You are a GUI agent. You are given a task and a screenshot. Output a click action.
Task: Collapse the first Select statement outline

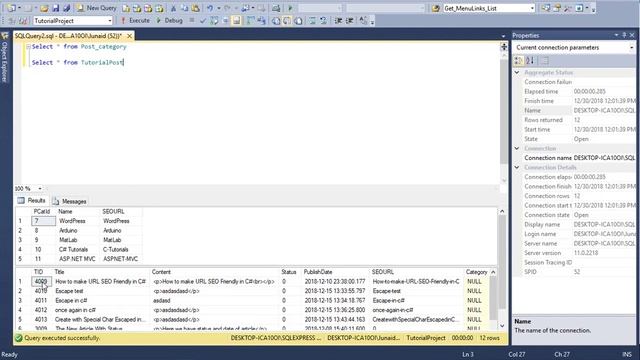(x=29, y=47)
